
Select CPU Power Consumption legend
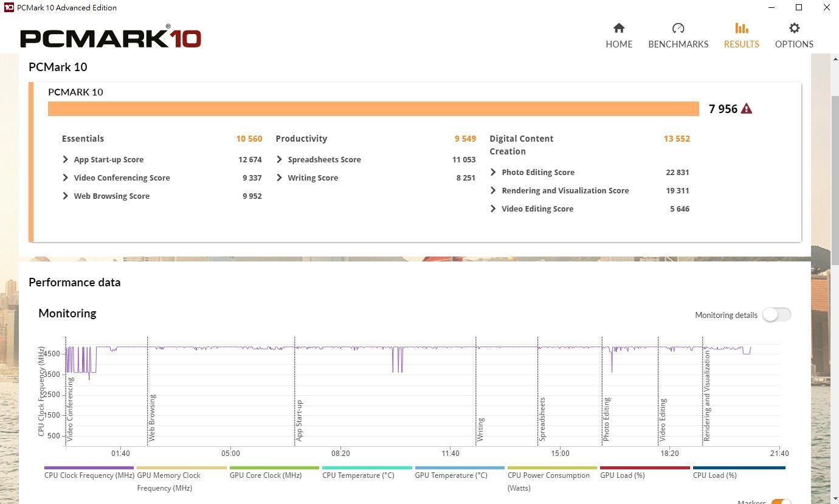tap(552, 481)
